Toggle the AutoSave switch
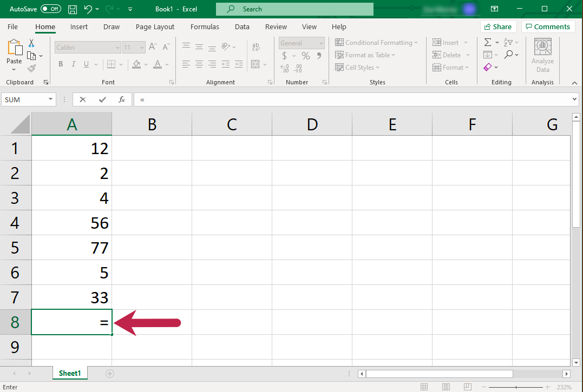The image size is (583, 392). (51, 9)
